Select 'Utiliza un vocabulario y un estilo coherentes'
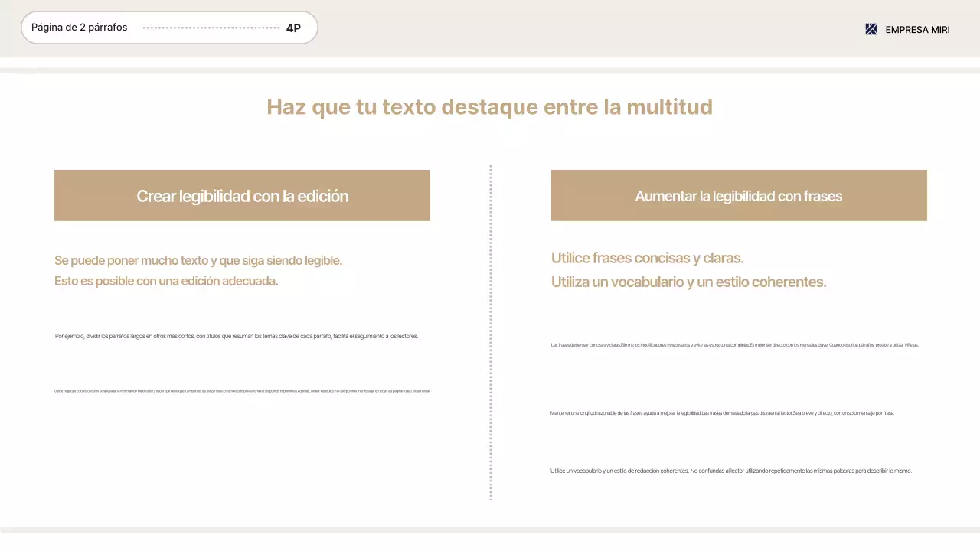This screenshot has width=980, height=551. coord(688,282)
